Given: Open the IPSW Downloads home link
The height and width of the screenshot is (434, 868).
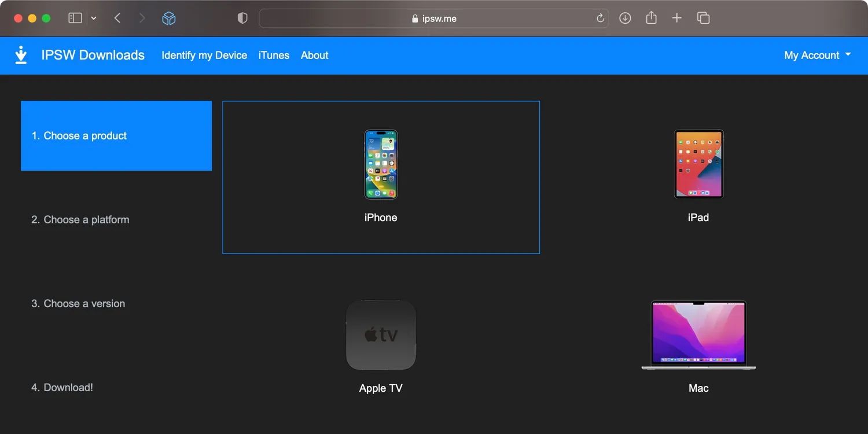Looking at the screenshot, I should coord(93,55).
